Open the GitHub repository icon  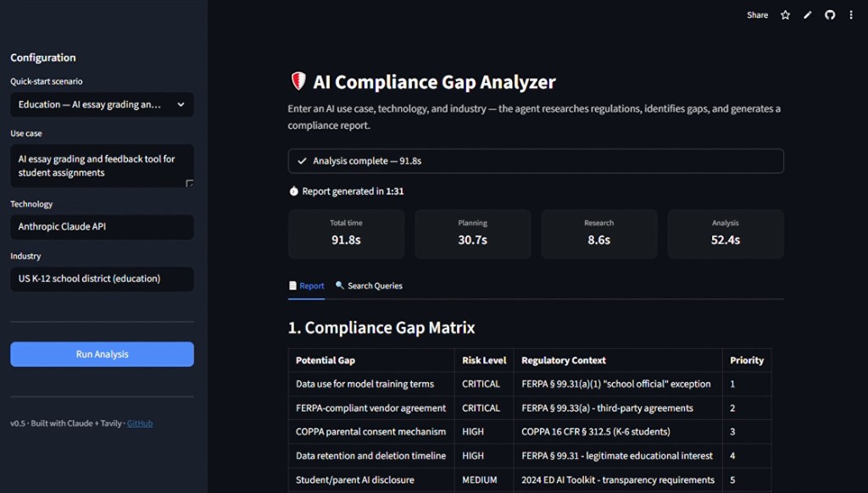coord(830,15)
